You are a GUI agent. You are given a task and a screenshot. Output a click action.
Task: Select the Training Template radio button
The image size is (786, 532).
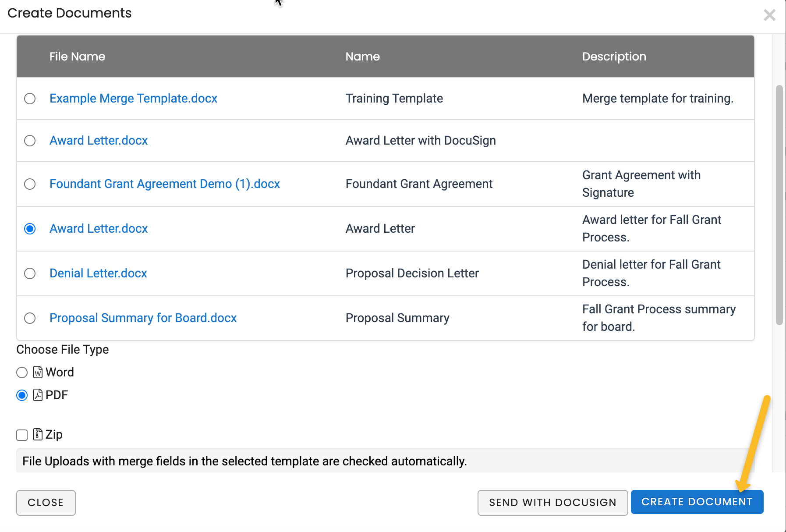(x=30, y=99)
